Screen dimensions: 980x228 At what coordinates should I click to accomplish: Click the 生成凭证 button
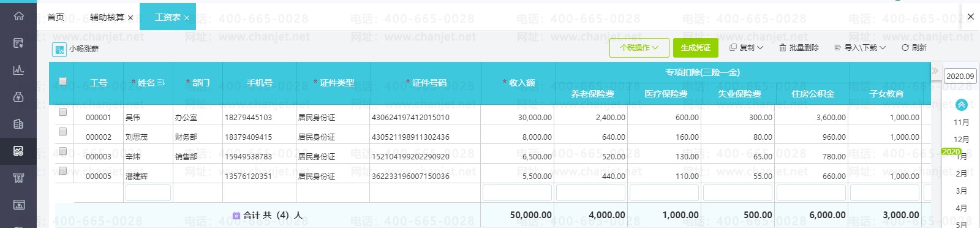tap(696, 47)
